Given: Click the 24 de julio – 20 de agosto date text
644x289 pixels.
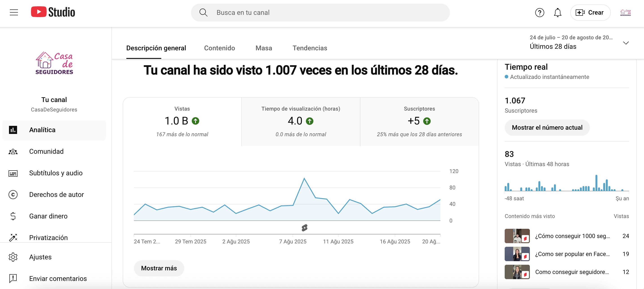Looking at the screenshot, I should [571, 37].
